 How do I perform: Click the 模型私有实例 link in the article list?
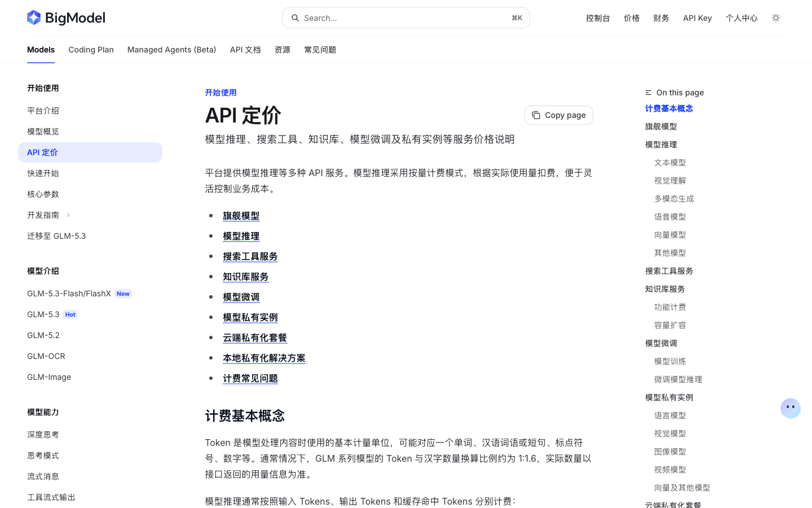(250, 317)
